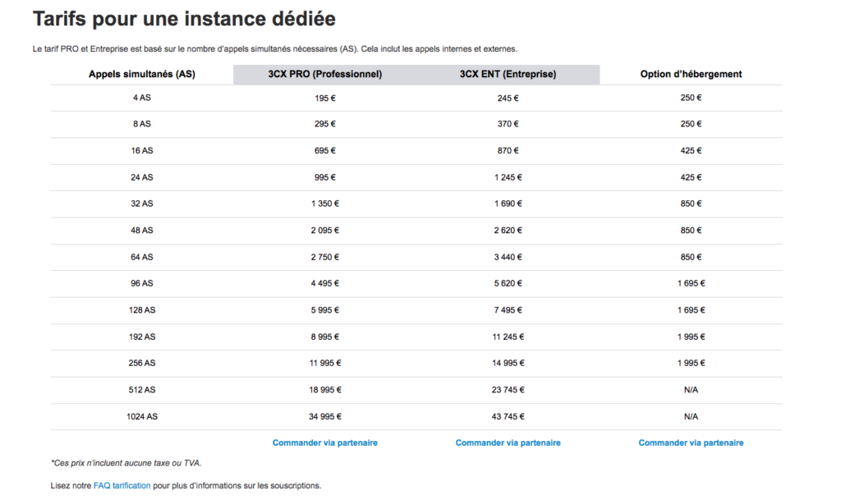Click the N/A hosting cell in 512 AS row
This screenshot has height=504, width=841.
tap(691, 390)
